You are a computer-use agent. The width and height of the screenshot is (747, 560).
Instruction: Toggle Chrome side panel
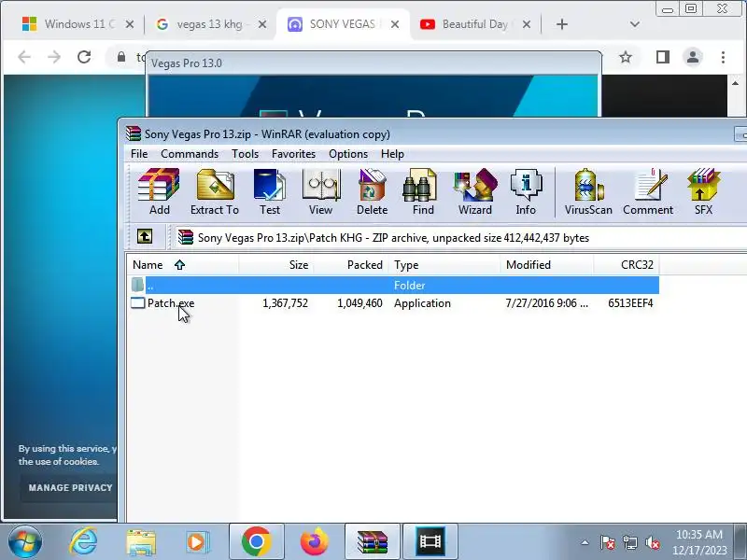(x=663, y=57)
